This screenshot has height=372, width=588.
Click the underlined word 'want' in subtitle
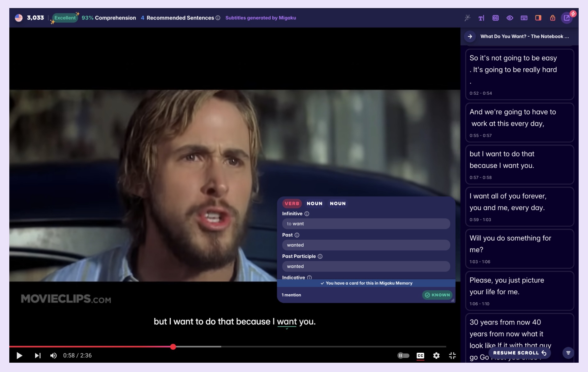click(x=287, y=322)
